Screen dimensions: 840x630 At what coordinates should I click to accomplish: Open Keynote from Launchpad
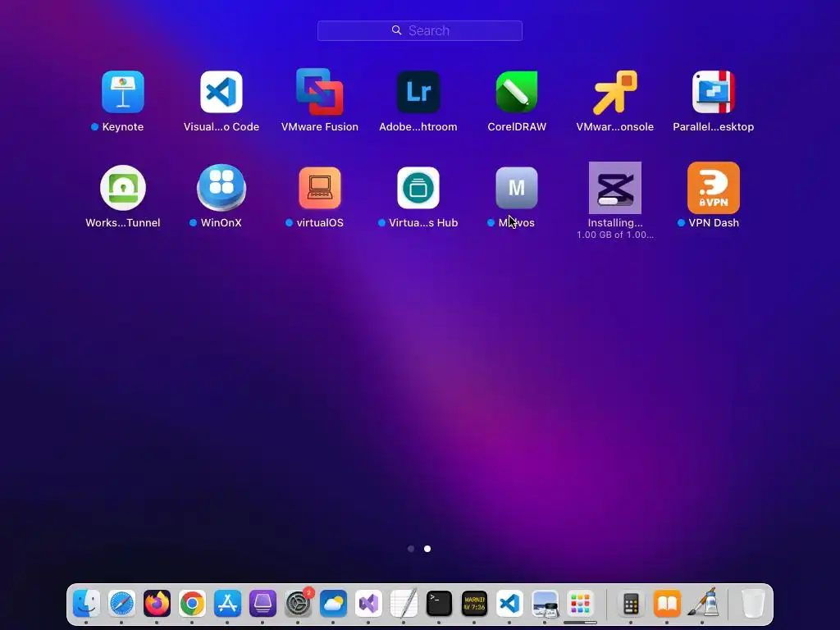click(x=123, y=92)
